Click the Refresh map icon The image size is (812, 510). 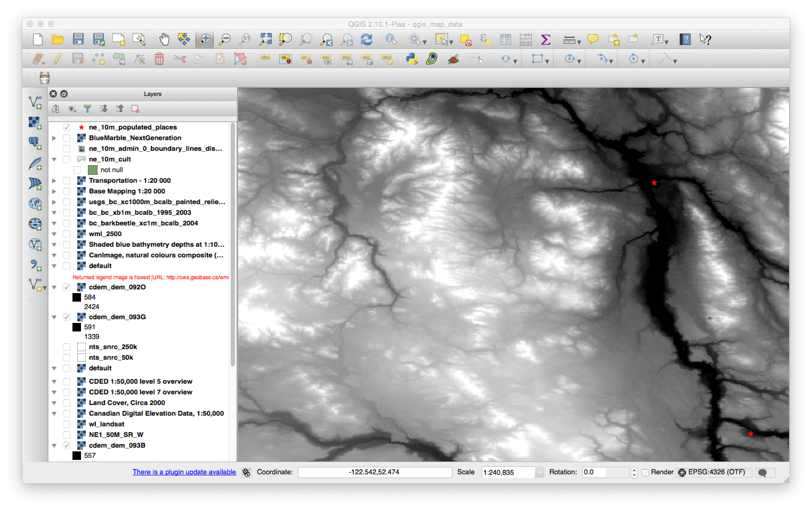click(x=367, y=39)
